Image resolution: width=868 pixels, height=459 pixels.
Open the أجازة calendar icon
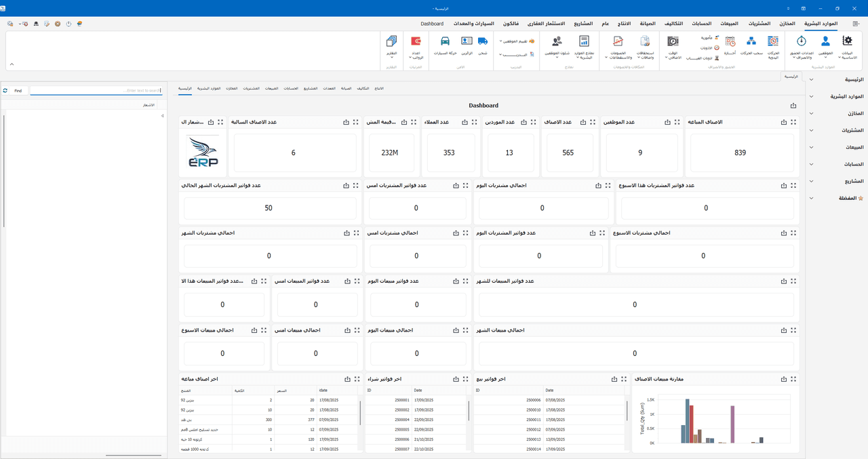click(730, 45)
